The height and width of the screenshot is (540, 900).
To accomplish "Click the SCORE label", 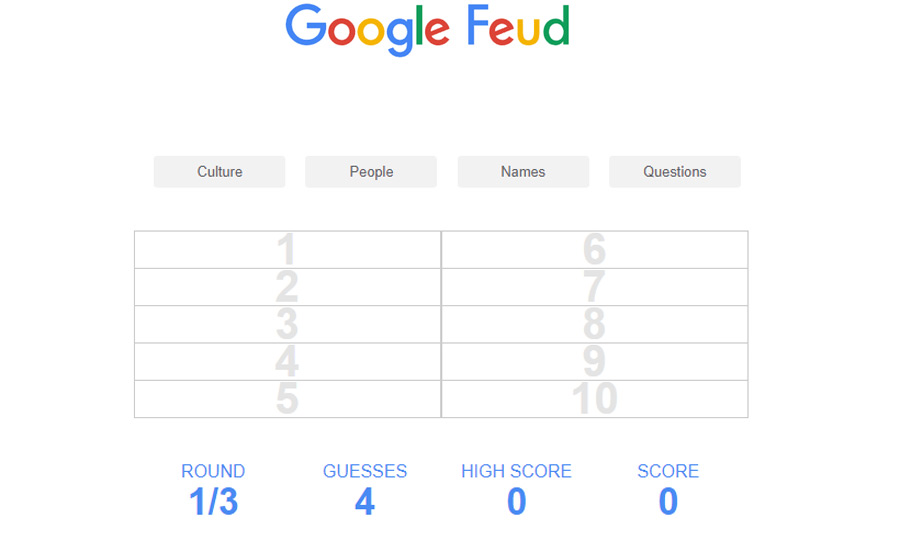I will pos(668,471).
